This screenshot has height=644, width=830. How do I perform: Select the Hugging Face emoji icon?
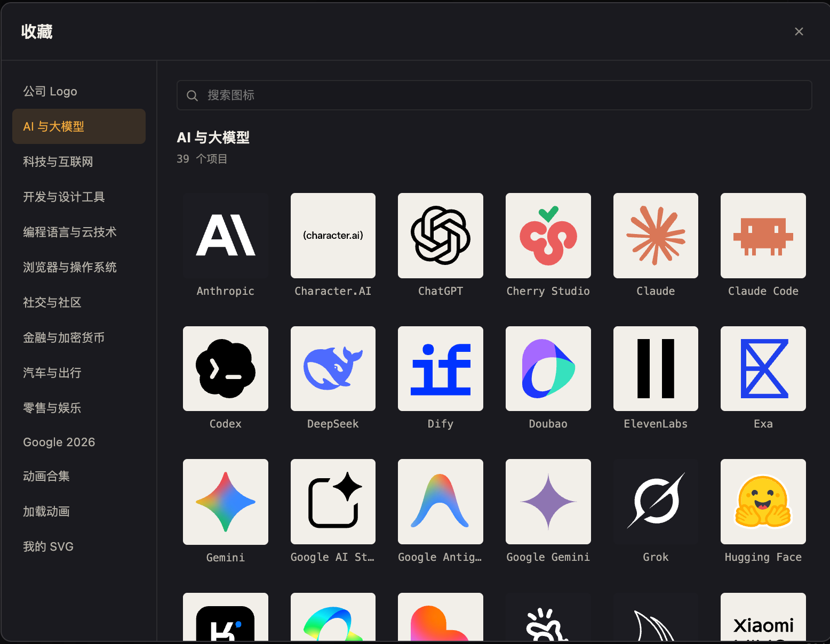[x=763, y=502]
